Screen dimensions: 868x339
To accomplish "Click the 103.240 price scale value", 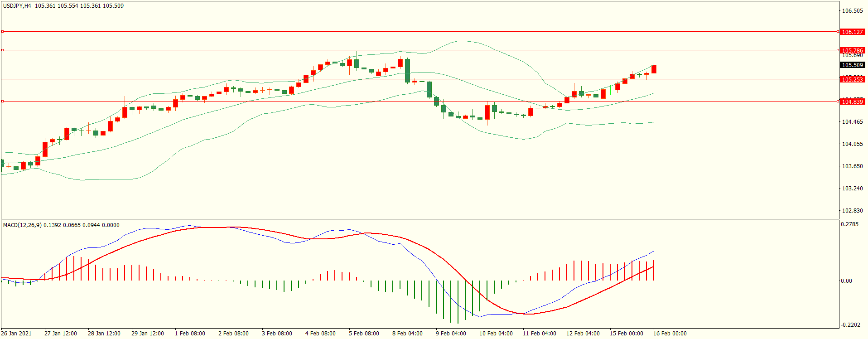I will [852, 188].
